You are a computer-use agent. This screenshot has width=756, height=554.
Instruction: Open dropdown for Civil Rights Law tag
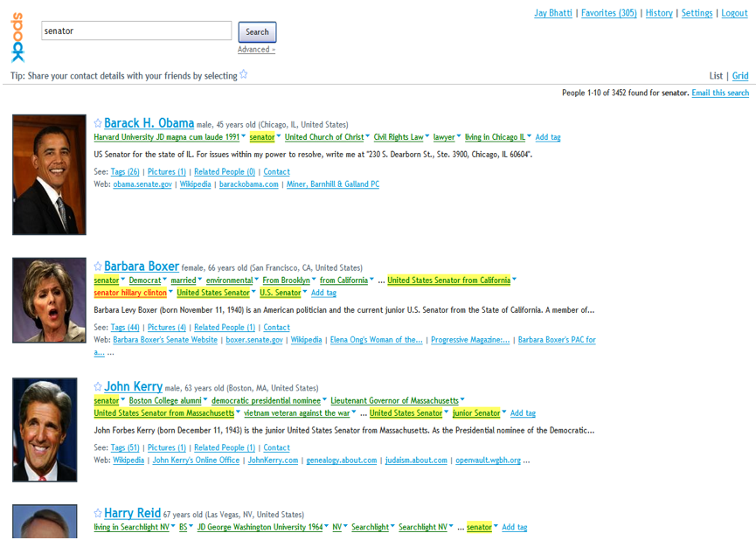[427, 136]
